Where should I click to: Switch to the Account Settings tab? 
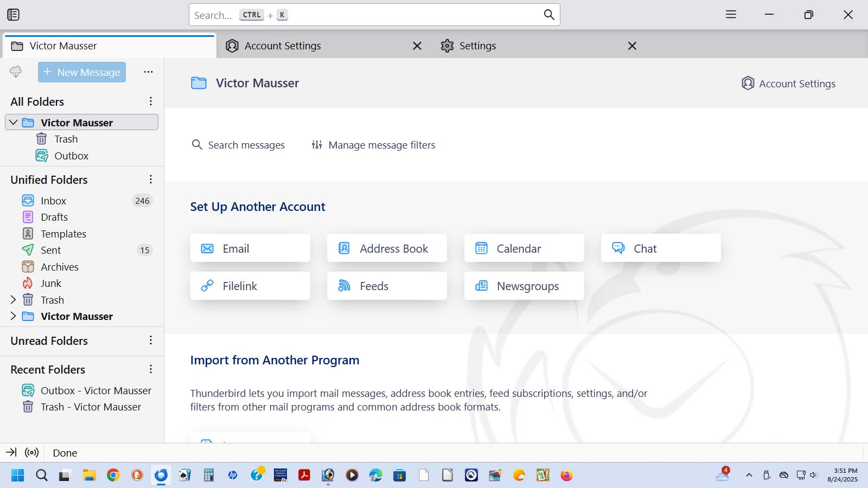point(323,46)
